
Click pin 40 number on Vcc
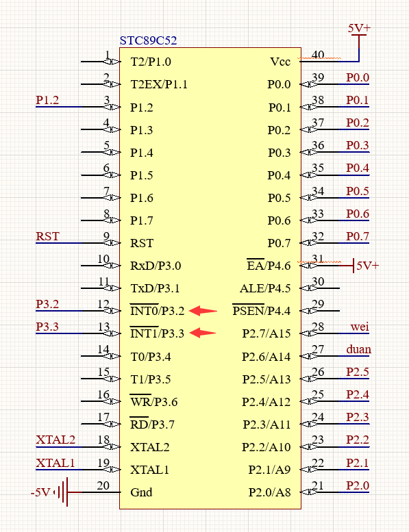pos(318,55)
